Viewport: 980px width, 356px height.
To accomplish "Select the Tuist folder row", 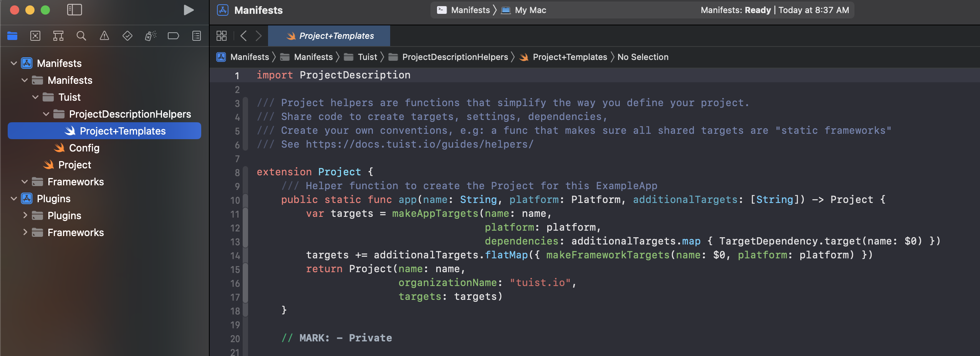I will click(104, 97).
